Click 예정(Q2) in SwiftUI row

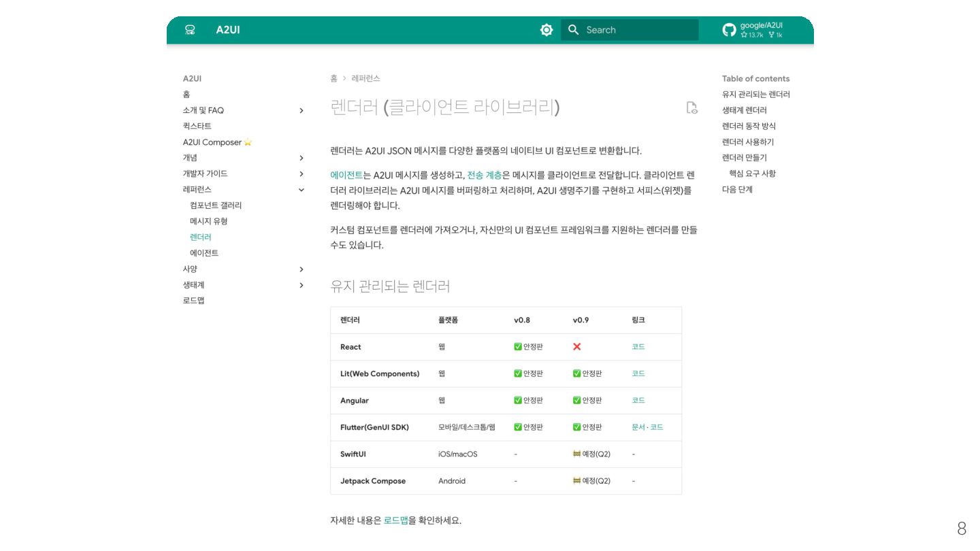click(x=591, y=454)
